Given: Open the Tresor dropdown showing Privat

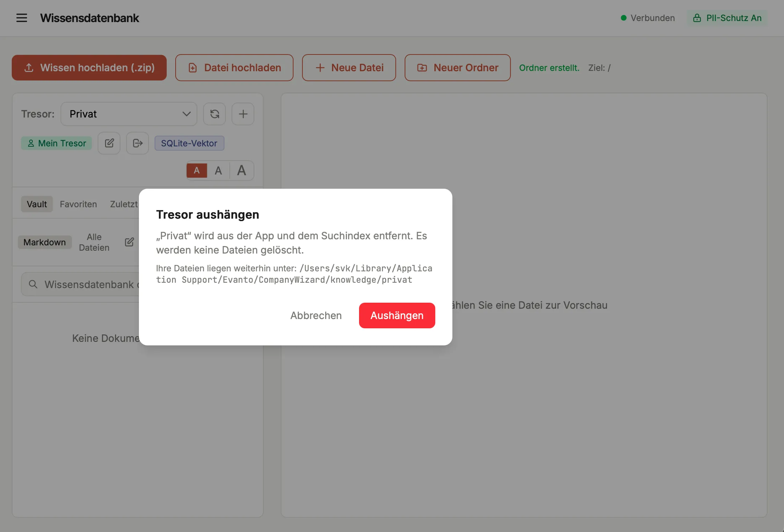Looking at the screenshot, I should point(129,114).
